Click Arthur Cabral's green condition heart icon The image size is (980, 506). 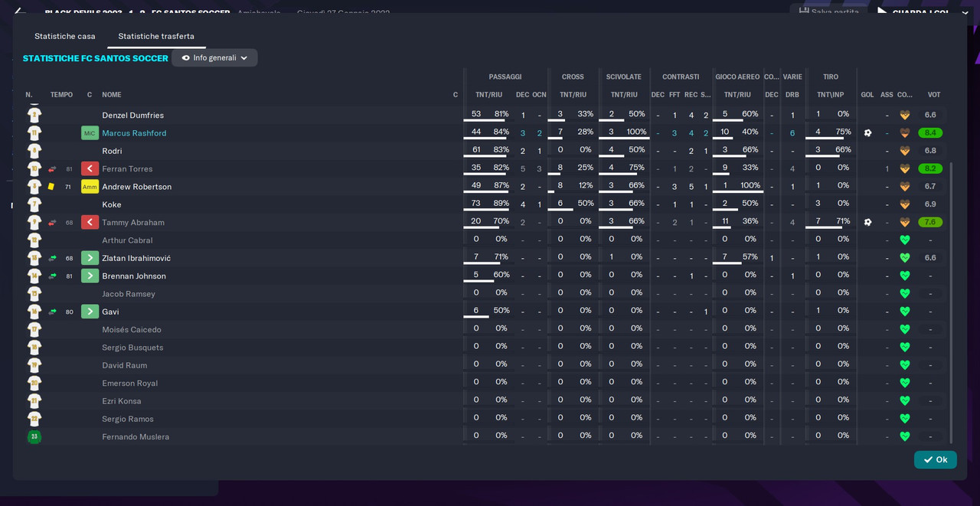pos(904,240)
